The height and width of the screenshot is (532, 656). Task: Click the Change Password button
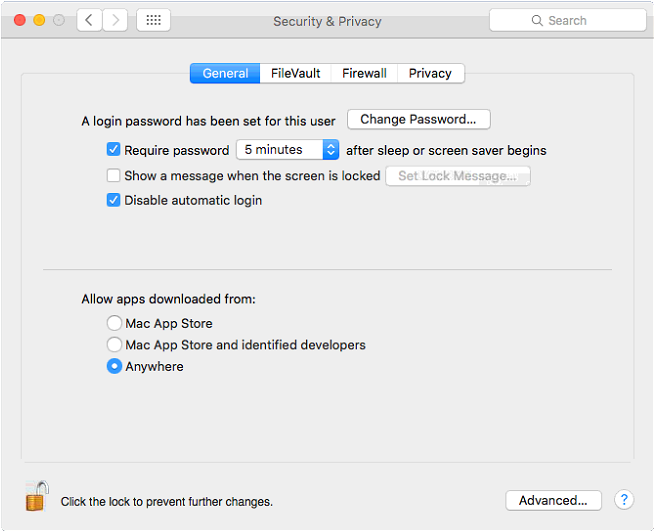point(418,120)
